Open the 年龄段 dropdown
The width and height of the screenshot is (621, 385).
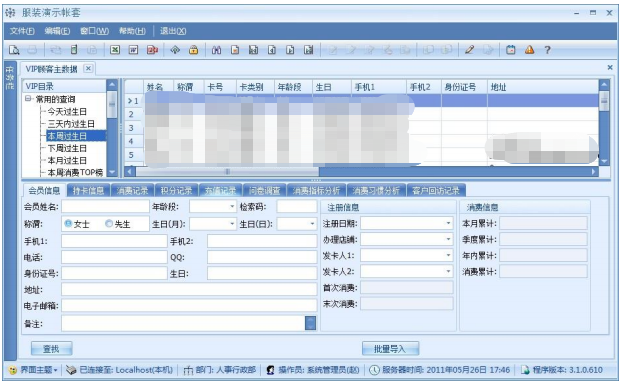(232, 206)
